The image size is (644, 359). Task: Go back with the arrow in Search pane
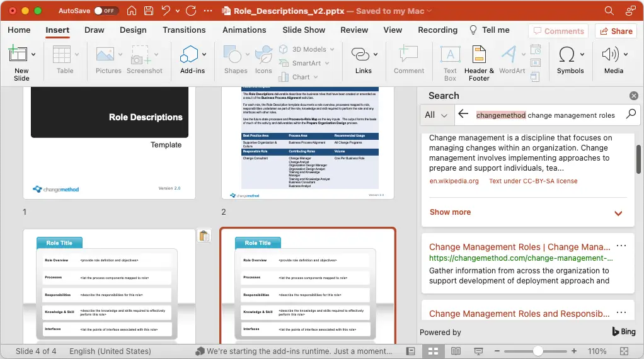point(463,115)
